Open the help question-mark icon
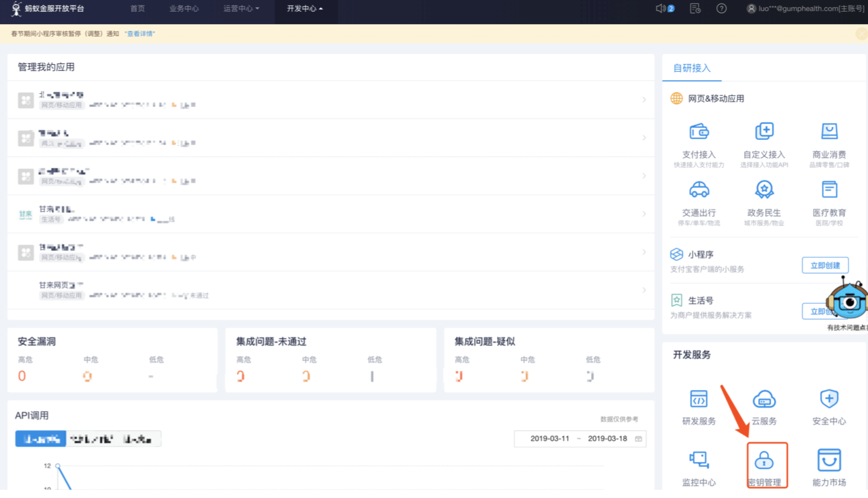This screenshot has height=498, width=868. pos(722,8)
